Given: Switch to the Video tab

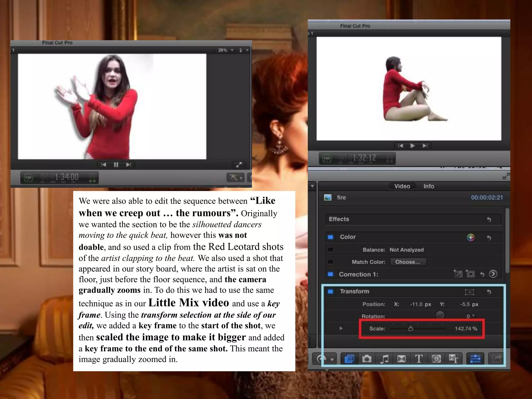Looking at the screenshot, I should (x=402, y=186).
